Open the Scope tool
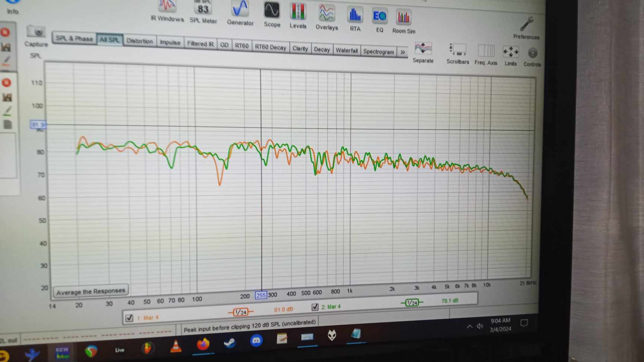 [x=272, y=15]
